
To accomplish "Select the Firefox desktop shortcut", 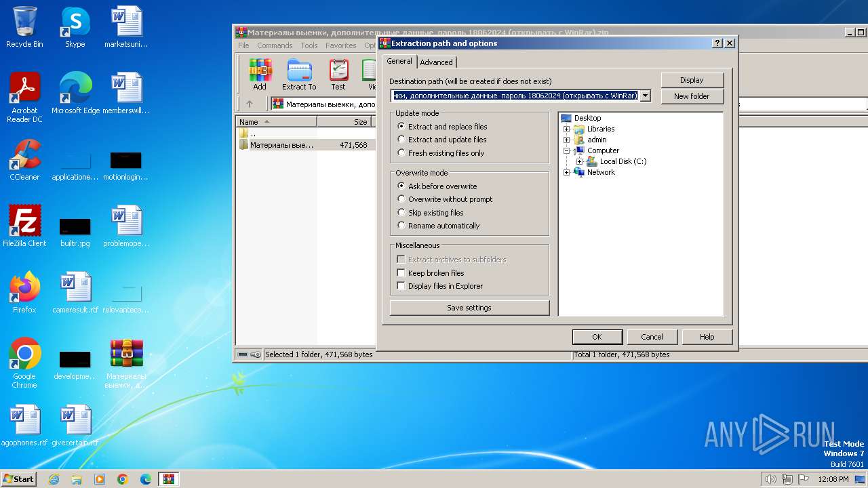I will 24,293.
